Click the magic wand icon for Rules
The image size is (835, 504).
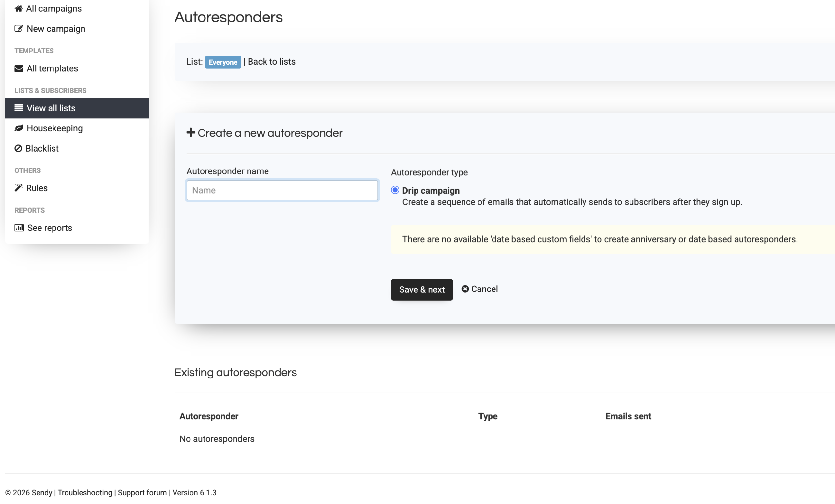[x=19, y=188]
